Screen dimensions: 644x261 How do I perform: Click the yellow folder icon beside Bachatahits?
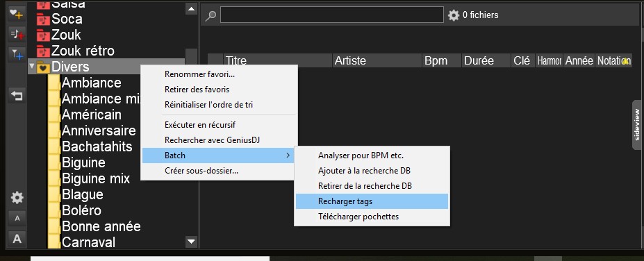[x=54, y=146]
